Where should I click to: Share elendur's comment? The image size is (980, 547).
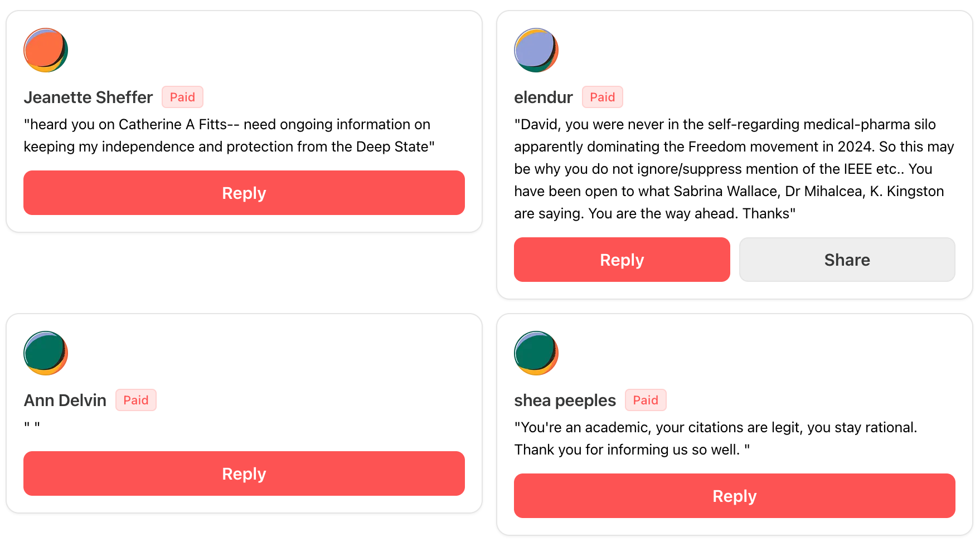[x=847, y=260]
